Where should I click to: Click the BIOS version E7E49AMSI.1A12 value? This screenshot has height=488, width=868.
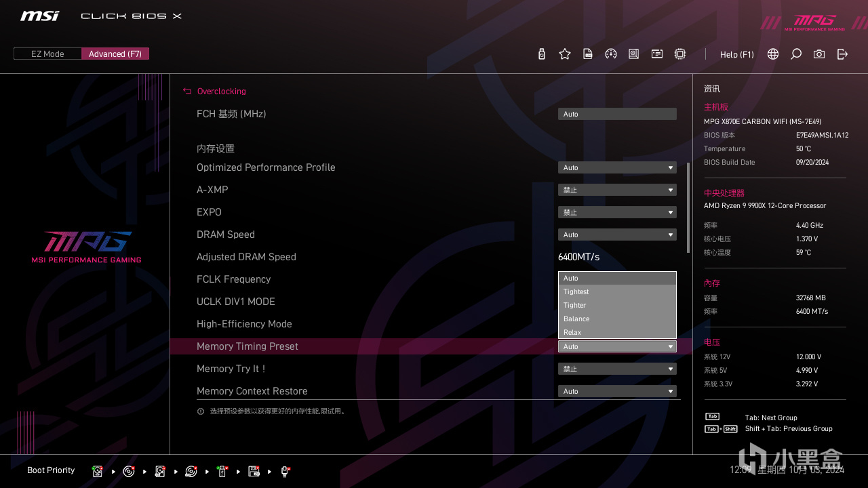822,135
